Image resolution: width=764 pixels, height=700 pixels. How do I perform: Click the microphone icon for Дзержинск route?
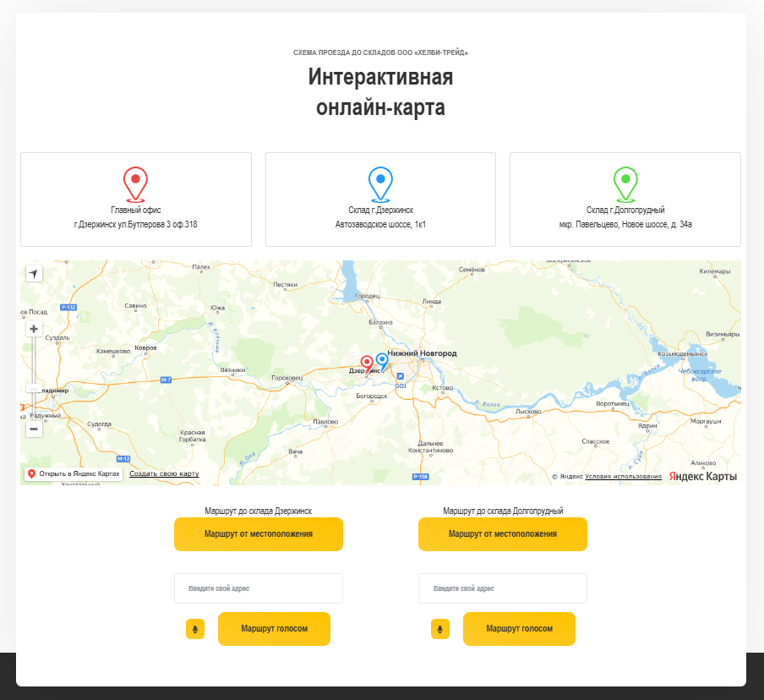click(x=195, y=629)
